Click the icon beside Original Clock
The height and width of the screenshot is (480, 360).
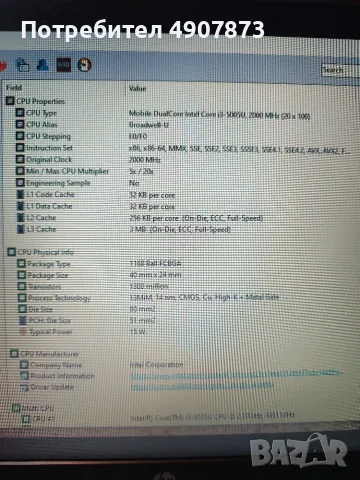pyautogui.click(x=20, y=159)
